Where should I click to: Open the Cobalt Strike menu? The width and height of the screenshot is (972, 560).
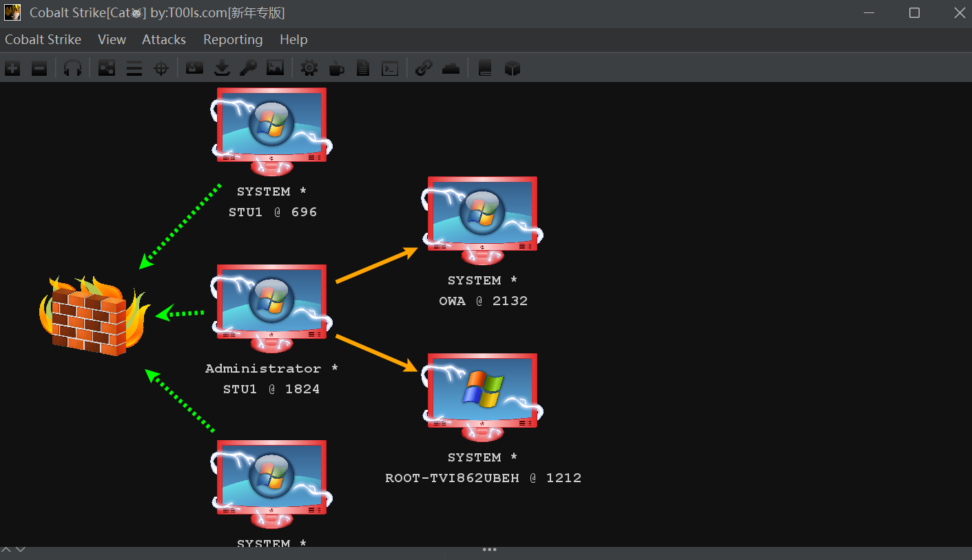pyautogui.click(x=43, y=39)
